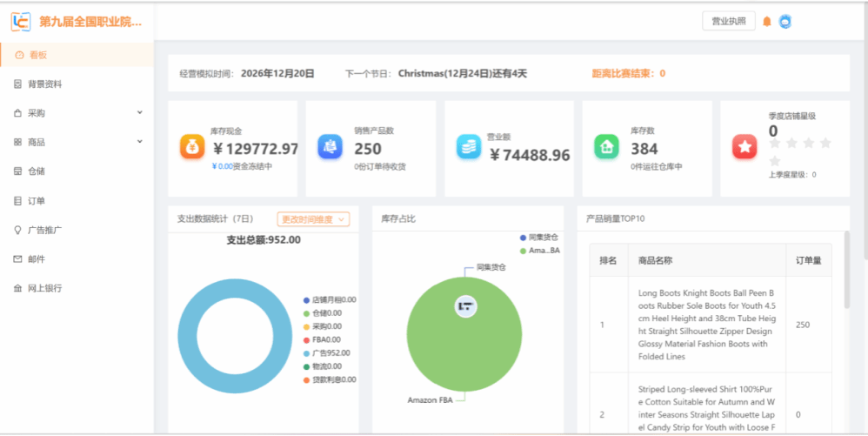Click the 订单 list icon
Screen dimensions: 868x436
[x=17, y=200]
